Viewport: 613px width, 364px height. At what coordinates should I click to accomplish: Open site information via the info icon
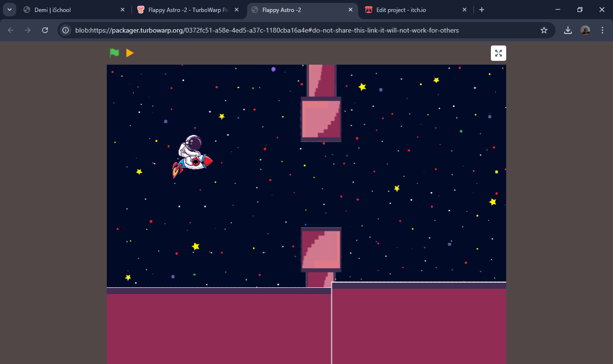point(65,30)
